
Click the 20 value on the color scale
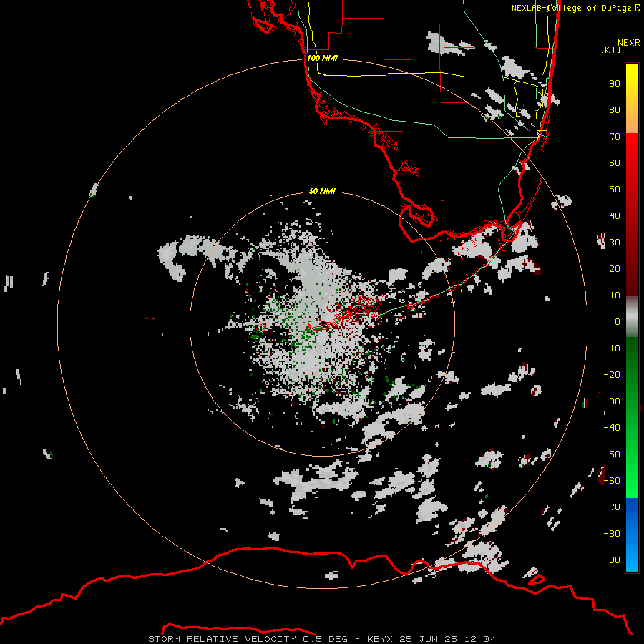coord(615,269)
